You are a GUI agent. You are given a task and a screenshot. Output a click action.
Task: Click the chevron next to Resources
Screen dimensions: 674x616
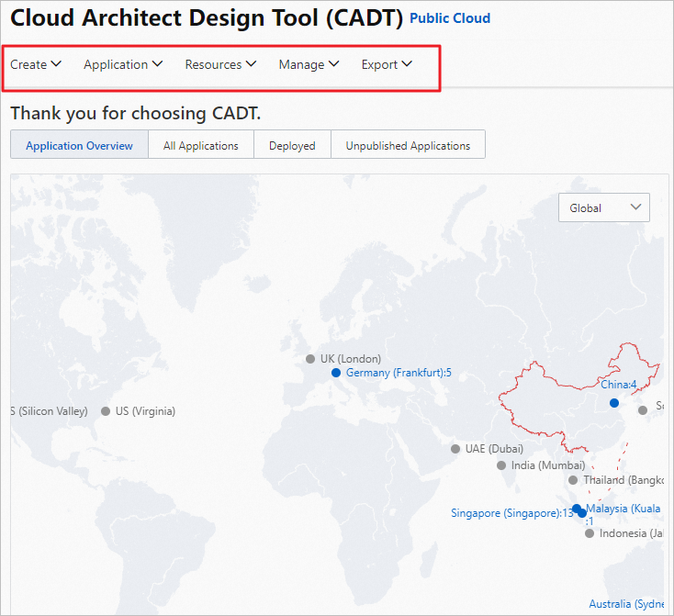point(251,64)
